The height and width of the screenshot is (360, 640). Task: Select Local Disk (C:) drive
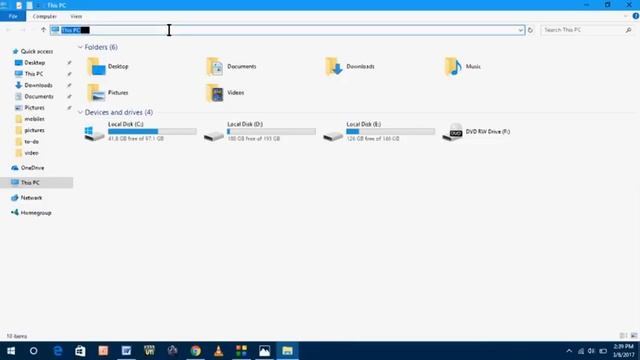[140, 131]
